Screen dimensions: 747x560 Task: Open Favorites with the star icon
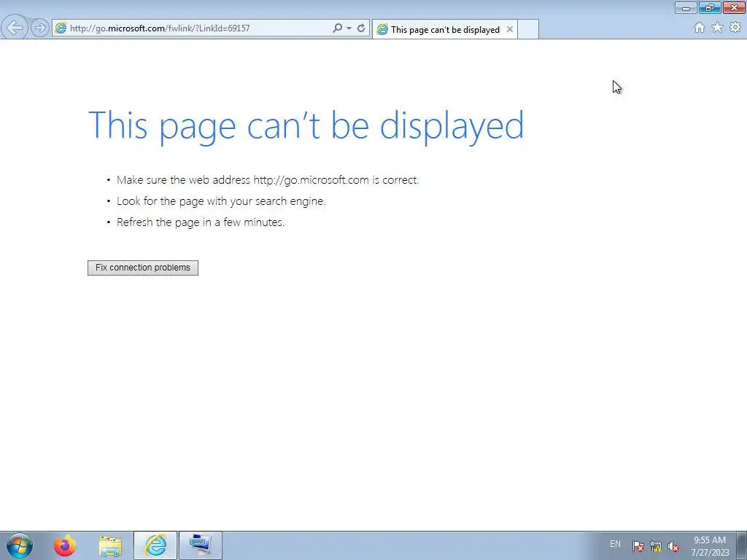tap(717, 28)
